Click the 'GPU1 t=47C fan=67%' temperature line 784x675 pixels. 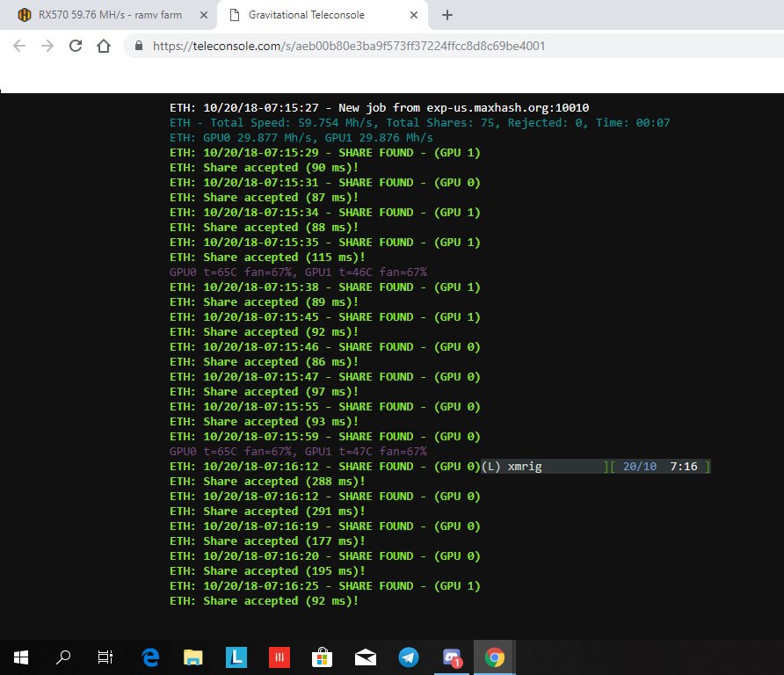298,452
